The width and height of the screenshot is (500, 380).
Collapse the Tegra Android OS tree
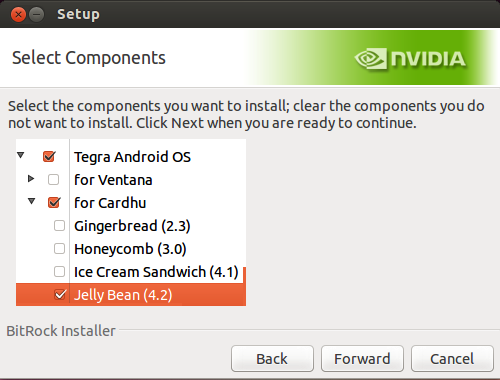tap(21, 155)
